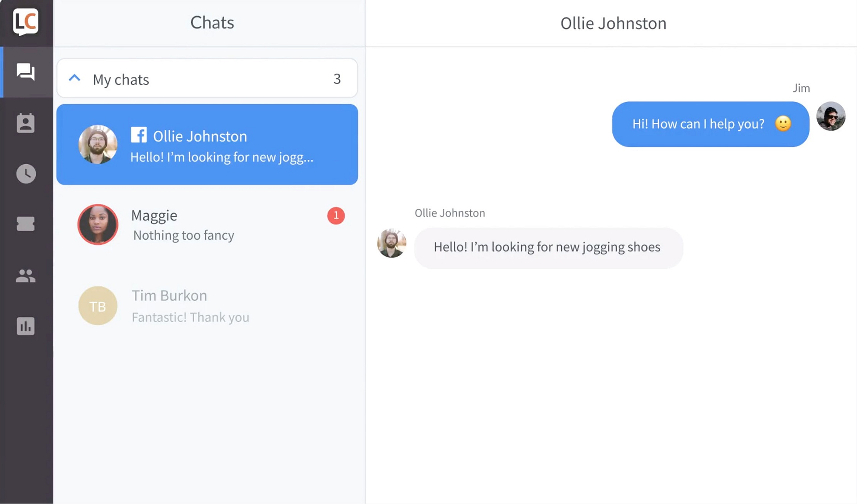
Task: Toggle unread badge on Maggie's chat
Action: 335,215
